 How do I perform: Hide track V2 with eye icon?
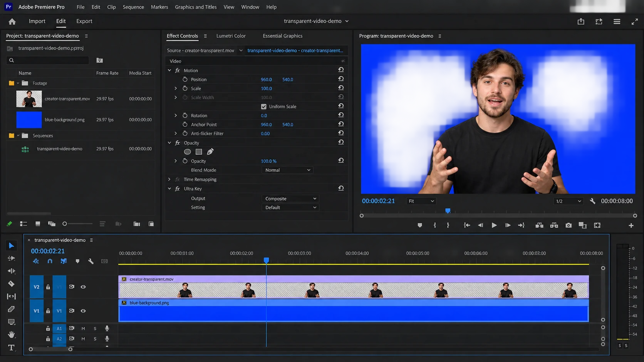(x=83, y=287)
